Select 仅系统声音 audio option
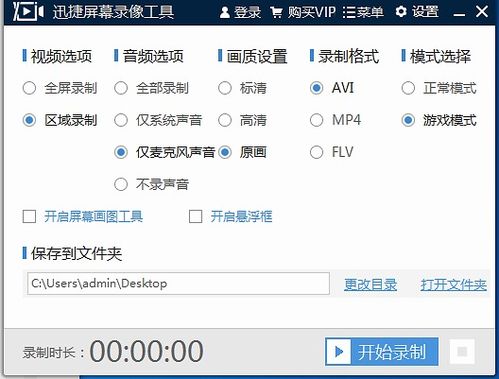499x379 pixels. pyautogui.click(x=121, y=120)
